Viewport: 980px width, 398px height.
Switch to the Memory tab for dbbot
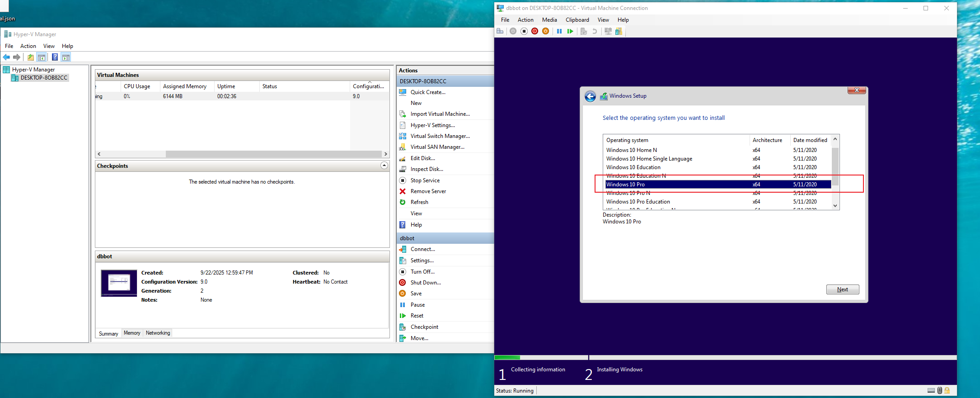tap(132, 333)
